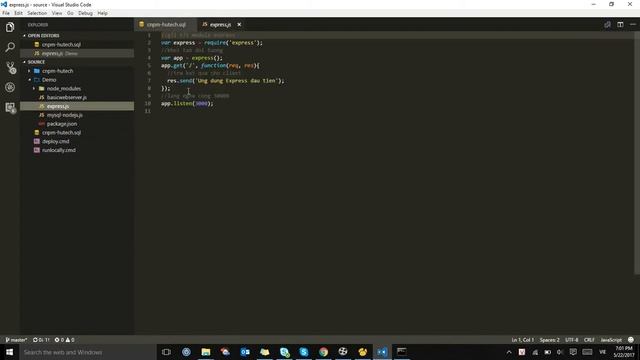Split the editor with the split icon
640x360 pixels.
620,24
